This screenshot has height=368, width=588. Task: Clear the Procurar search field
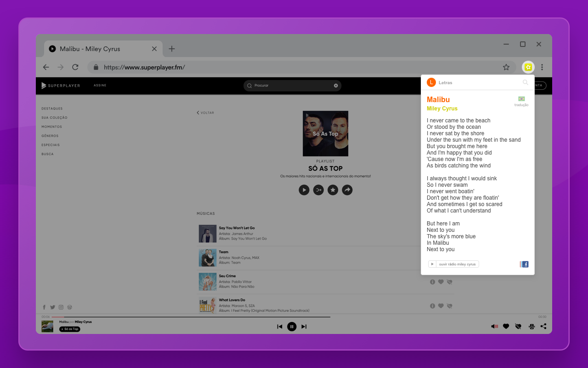(336, 86)
